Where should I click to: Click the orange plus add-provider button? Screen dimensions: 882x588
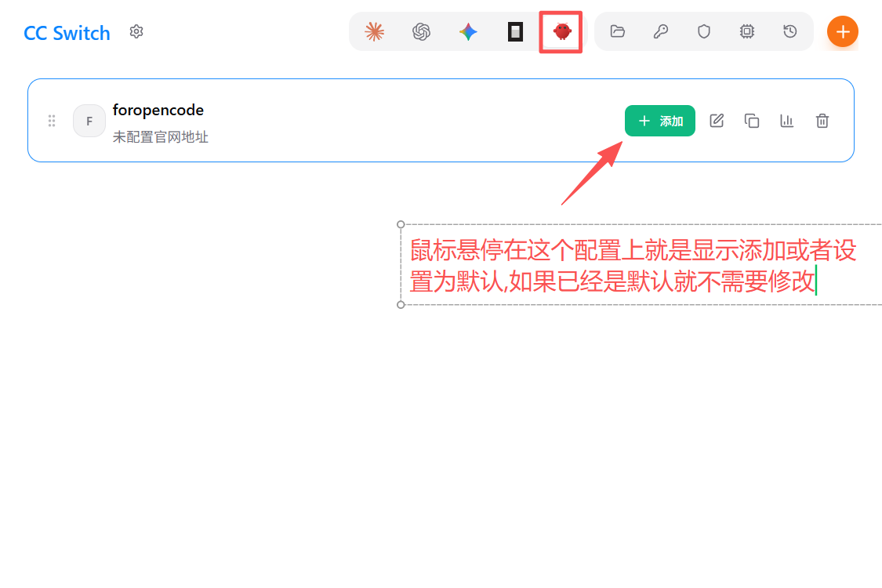coord(843,31)
